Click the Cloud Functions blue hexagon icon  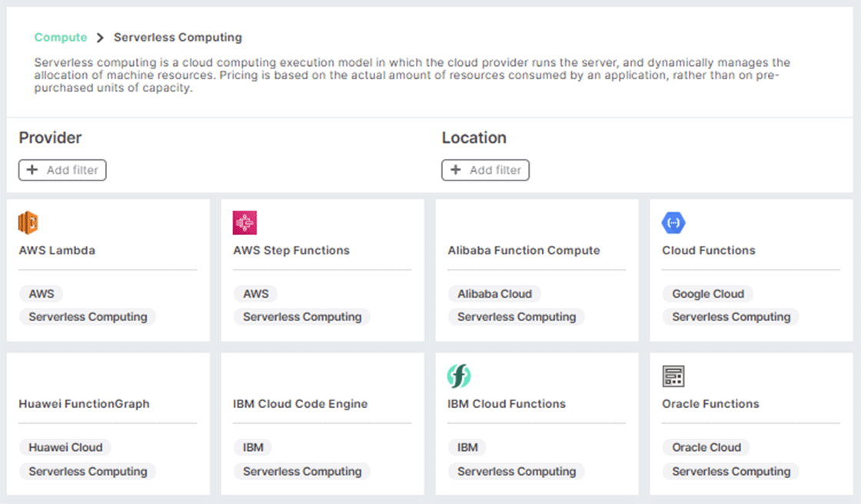point(673,223)
